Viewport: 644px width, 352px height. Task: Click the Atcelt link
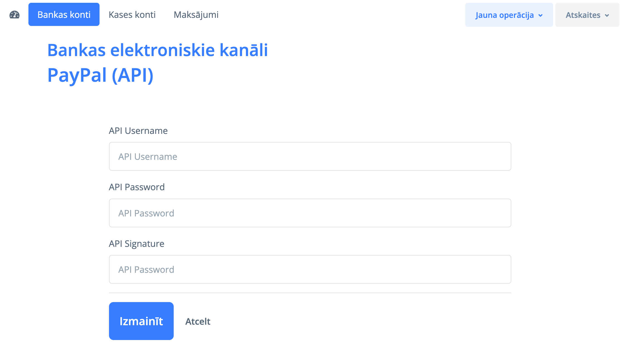point(198,321)
